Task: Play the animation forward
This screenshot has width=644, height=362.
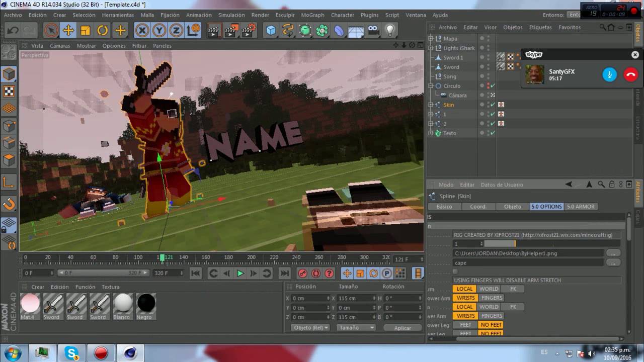Action: coord(240,274)
